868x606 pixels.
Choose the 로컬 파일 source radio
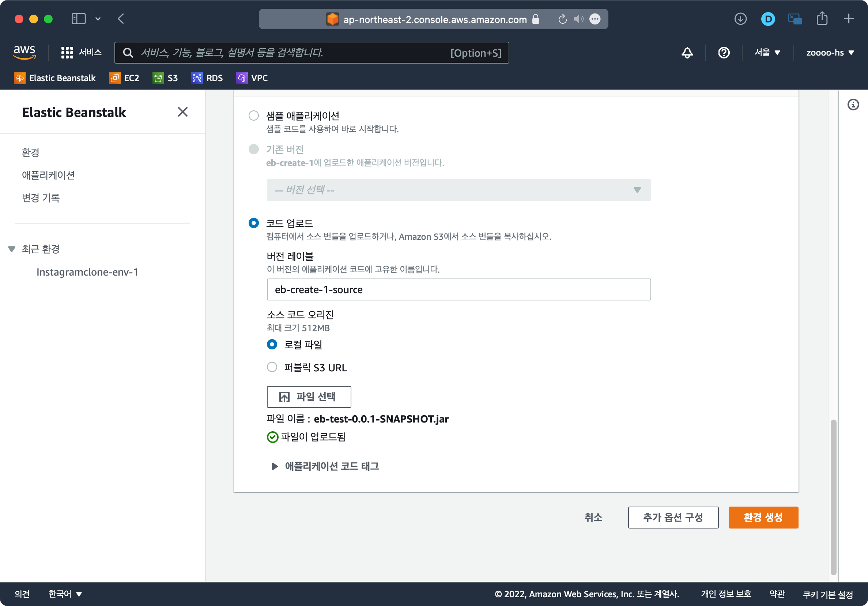(x=272, y=345)
